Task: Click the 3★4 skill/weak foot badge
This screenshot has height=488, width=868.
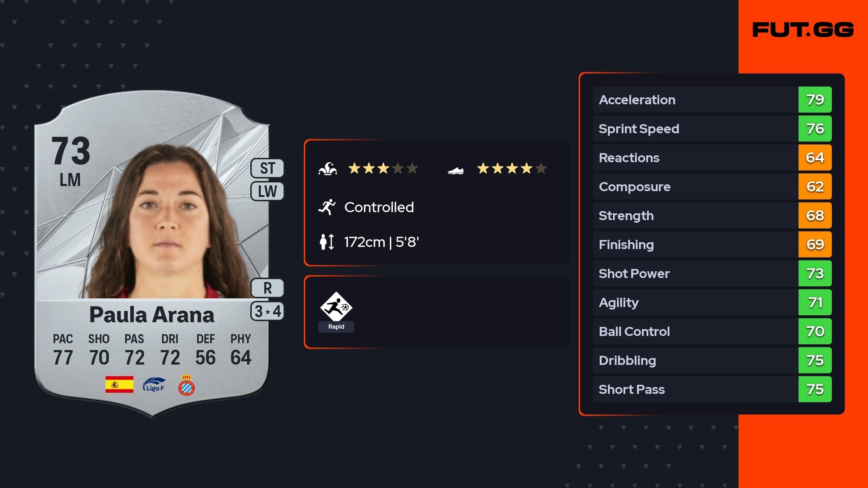Action: pyautogui.click(x=267, y=311)
